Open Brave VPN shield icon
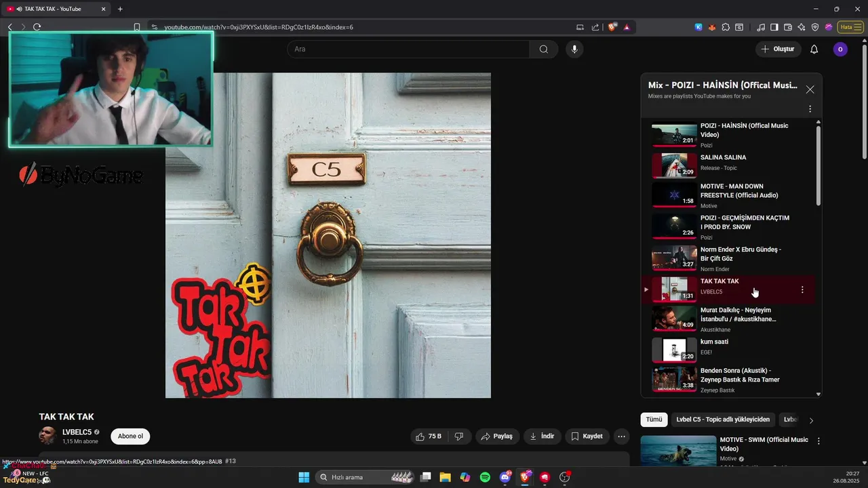Screen dimensions: 868x488 coord(815,27)
